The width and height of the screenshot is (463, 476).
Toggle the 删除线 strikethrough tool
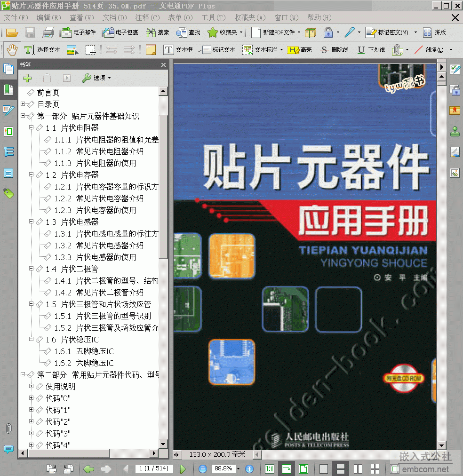click(334, 49)
